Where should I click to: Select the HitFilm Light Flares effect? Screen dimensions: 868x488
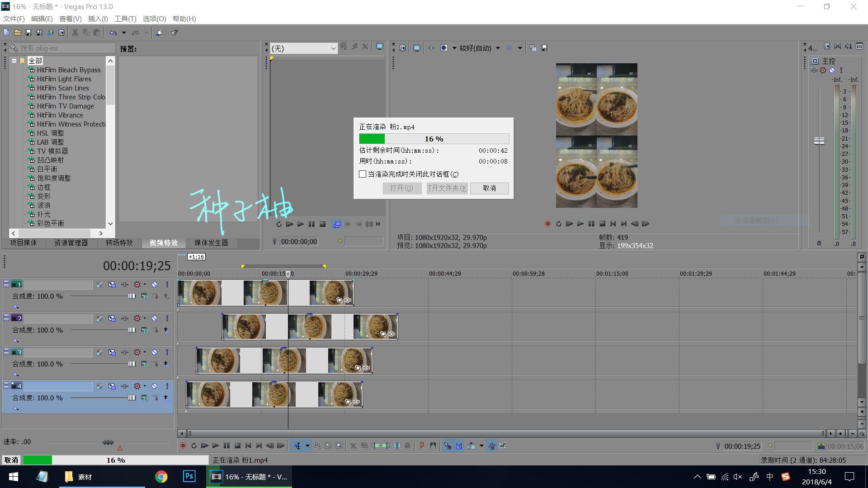pyautogui.click(x=64, y=79)
